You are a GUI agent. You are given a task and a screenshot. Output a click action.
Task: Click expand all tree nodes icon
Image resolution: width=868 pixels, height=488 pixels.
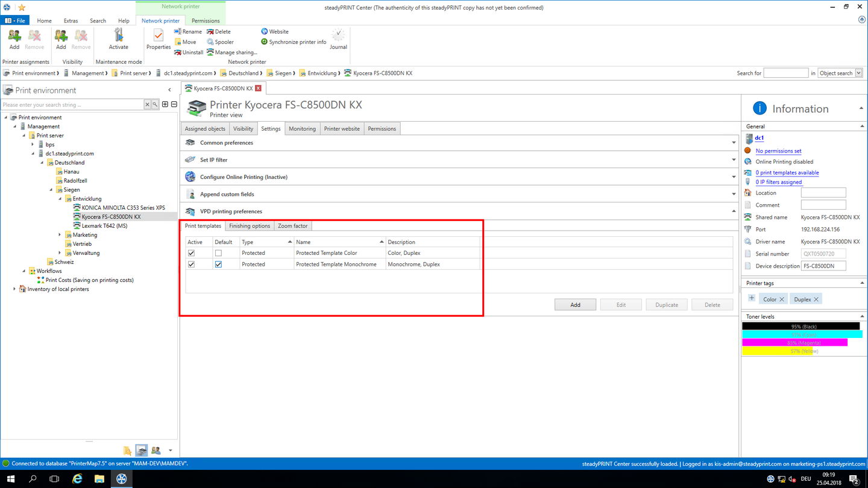click(x=165, y=104)
